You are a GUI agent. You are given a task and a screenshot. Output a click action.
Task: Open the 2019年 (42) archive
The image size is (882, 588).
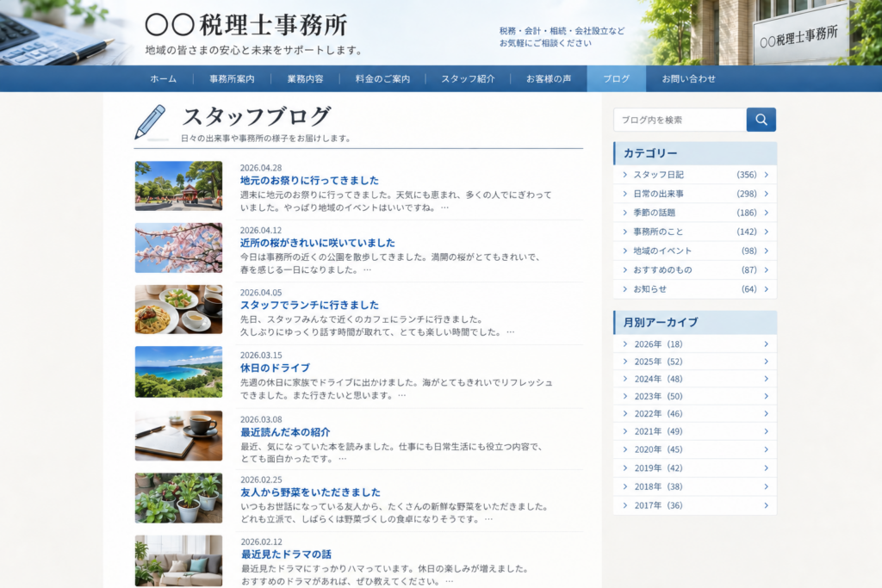695,468
